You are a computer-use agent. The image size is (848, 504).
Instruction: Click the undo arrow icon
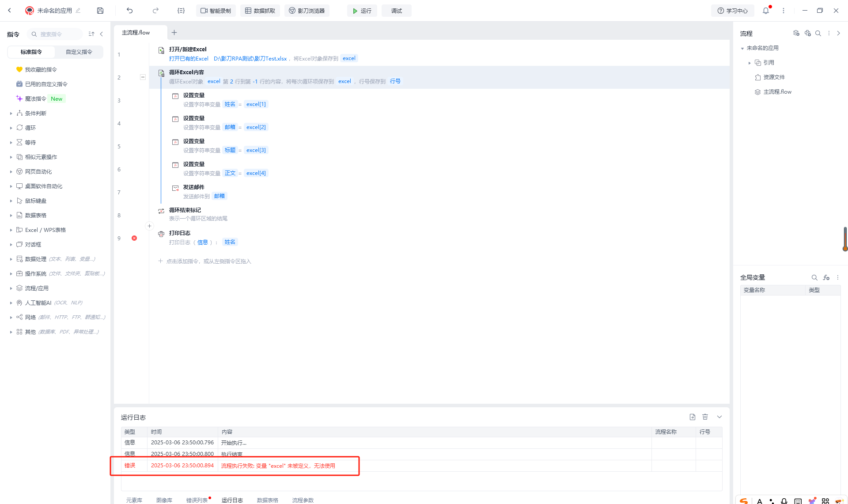(129, 11)
